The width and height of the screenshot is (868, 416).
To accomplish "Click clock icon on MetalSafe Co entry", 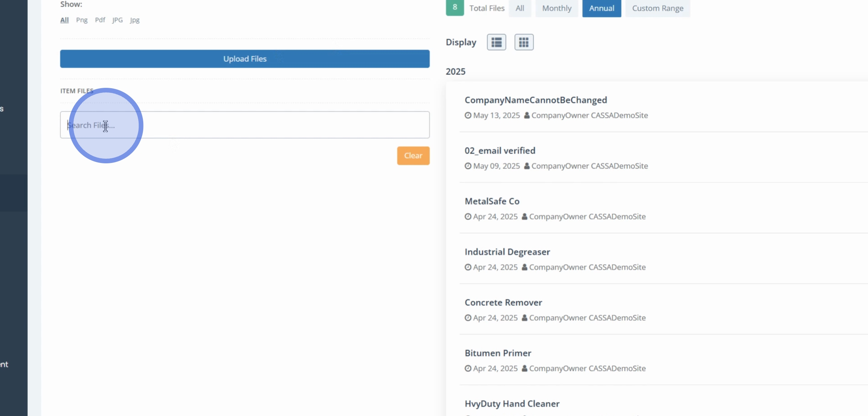I will (x=468, y=216).
